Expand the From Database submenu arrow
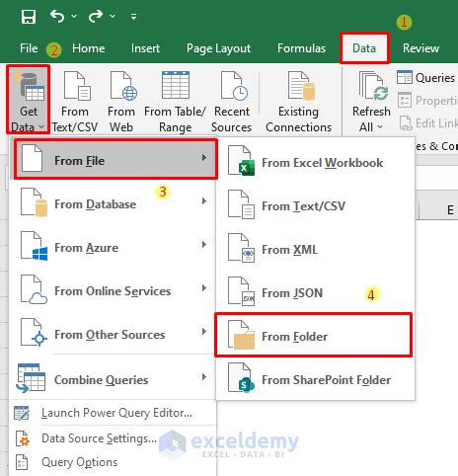Image resolution: width=458 pixels, height=476 pixels. (x=204, y=201)
